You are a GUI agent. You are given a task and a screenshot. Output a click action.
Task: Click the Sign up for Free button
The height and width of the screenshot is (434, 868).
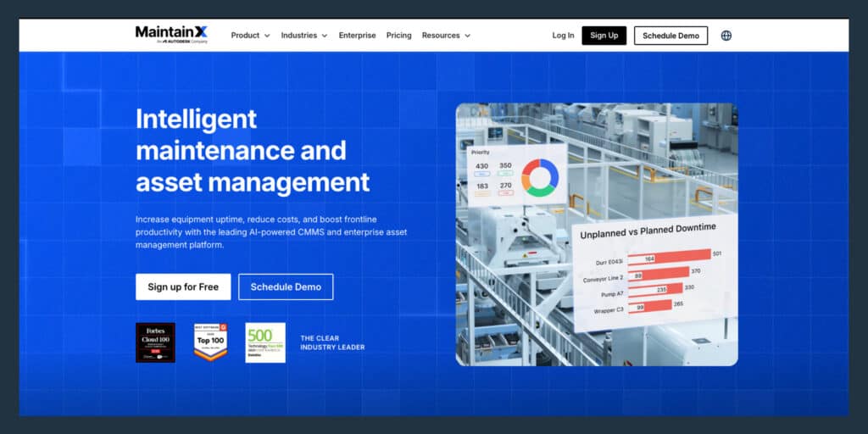pos(183,287)
